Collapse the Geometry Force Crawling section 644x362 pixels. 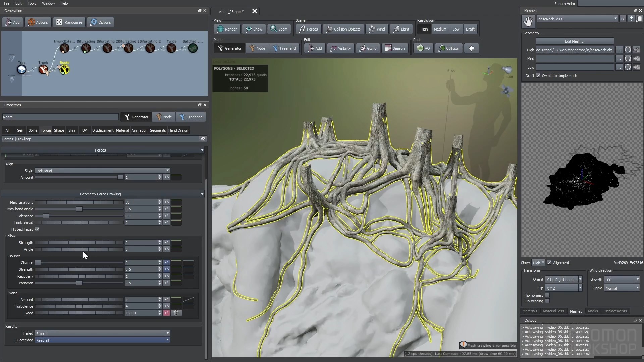[202, 194]
